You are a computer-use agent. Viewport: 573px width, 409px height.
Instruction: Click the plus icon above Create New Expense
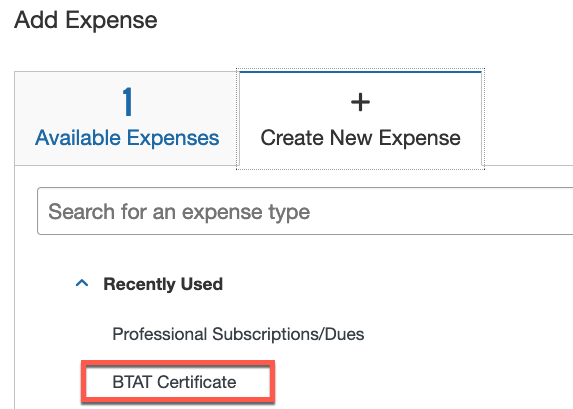[x=360, y=102]
